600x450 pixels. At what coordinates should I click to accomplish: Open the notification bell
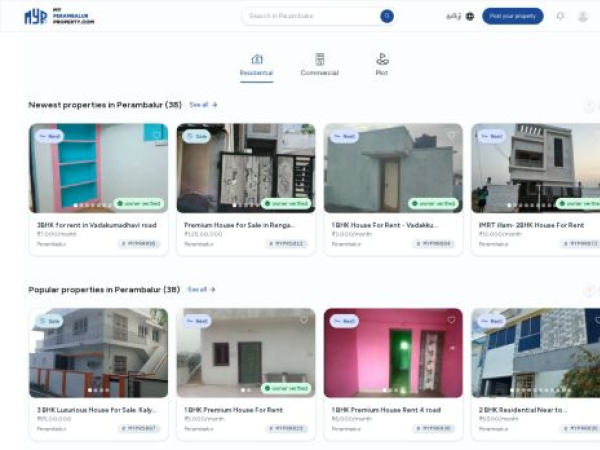pos(560,16)
